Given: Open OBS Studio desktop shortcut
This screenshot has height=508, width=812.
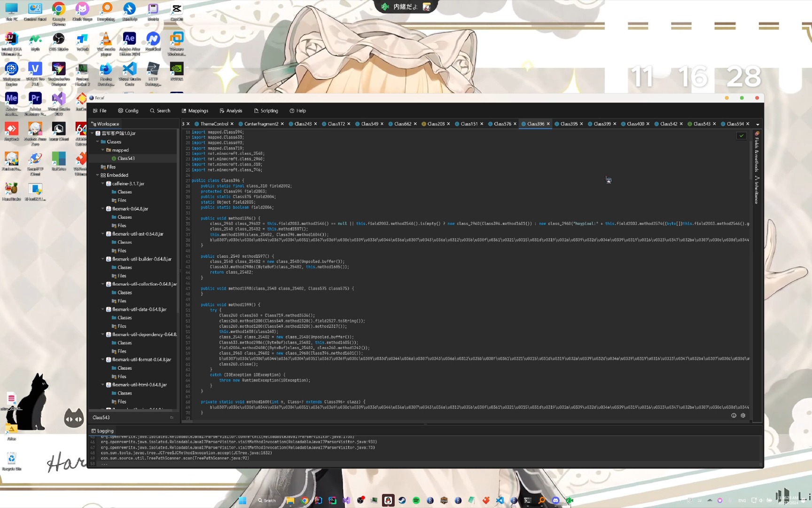Looking at the screenshot, I should [x=58, y=42].
